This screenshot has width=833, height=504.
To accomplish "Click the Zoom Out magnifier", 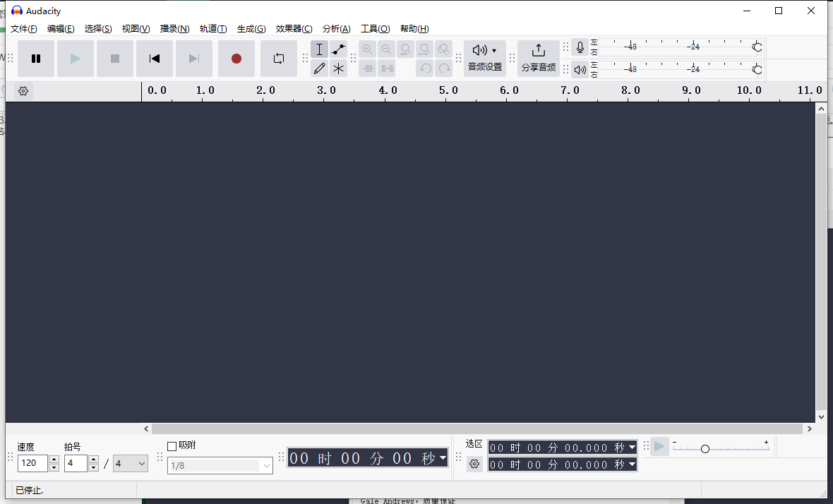I will [x=386, y=49].
